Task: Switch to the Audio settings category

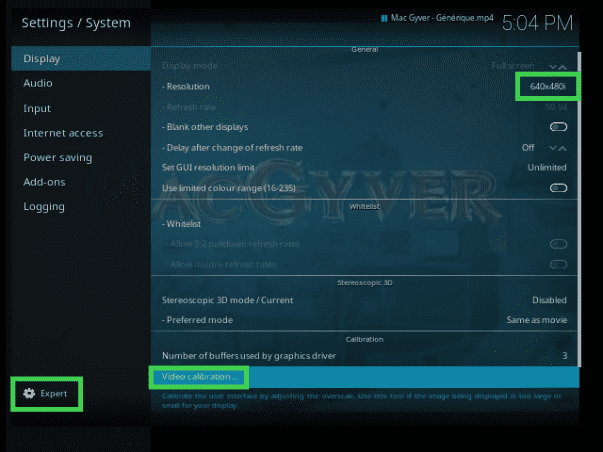Action: point(38,83)
